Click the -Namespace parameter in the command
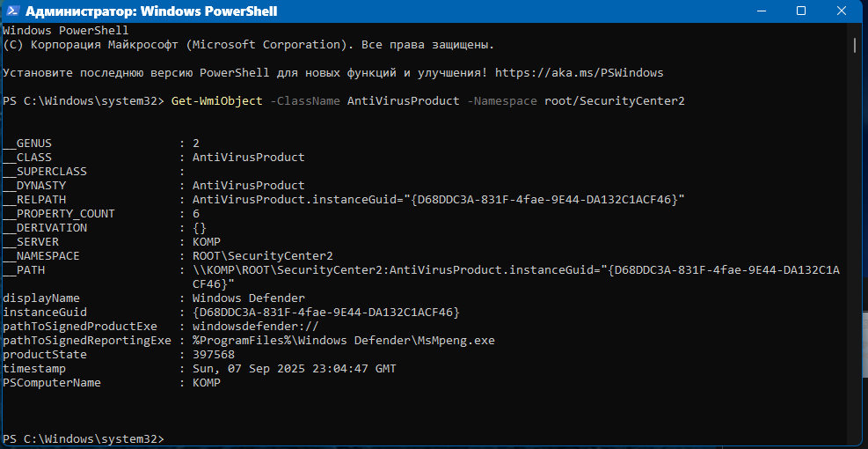The width and height of the screenshot is (868, 449). 502,101
